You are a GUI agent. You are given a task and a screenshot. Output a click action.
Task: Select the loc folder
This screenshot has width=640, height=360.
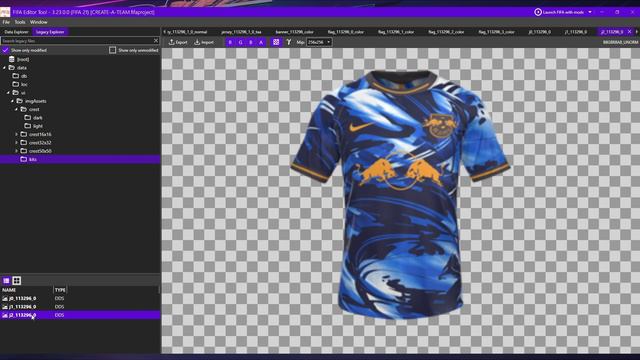tap(20, 84)
